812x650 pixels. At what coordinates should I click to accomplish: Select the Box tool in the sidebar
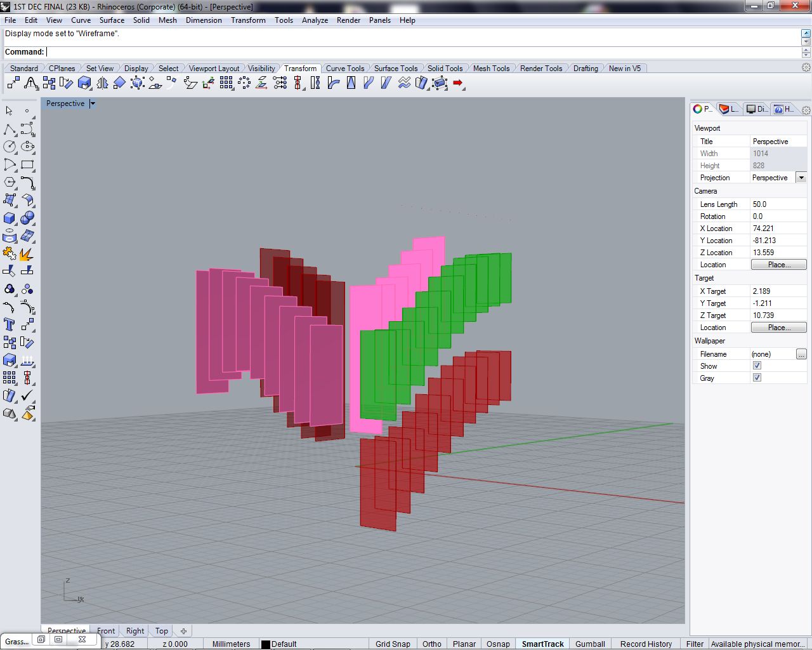point(10,218)
